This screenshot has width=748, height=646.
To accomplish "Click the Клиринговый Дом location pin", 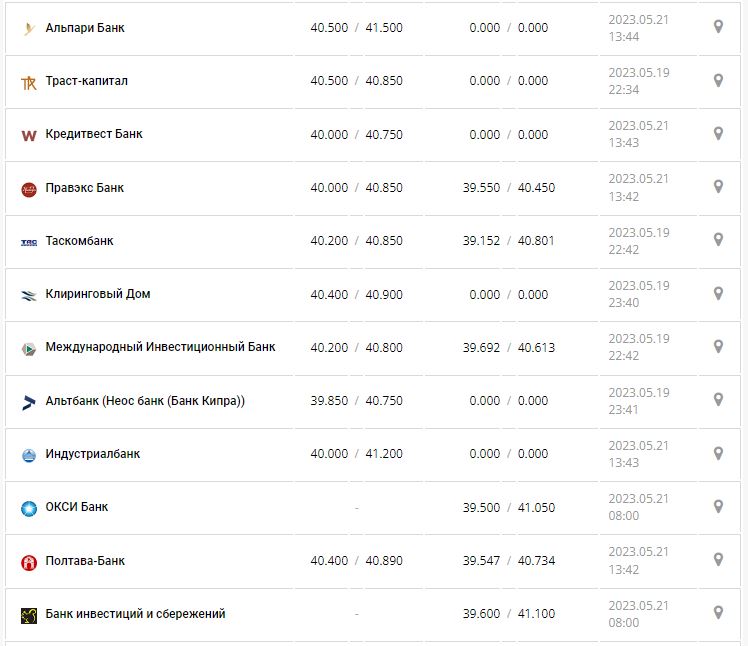I will click(x=717, y=294).
